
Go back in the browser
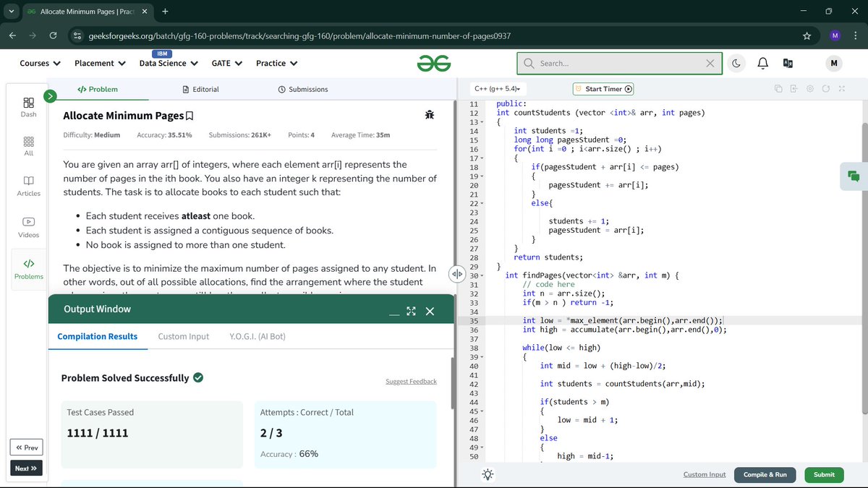pyautogui.click(x=12, y=35)
